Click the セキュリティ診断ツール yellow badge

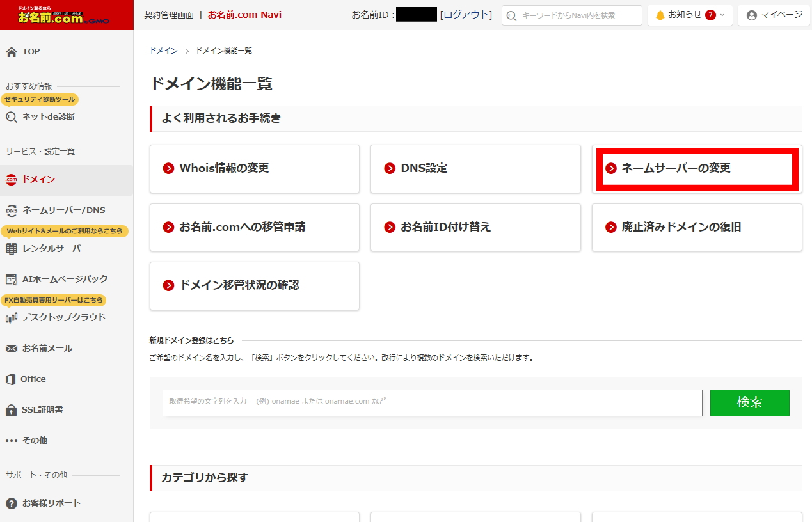40,100
